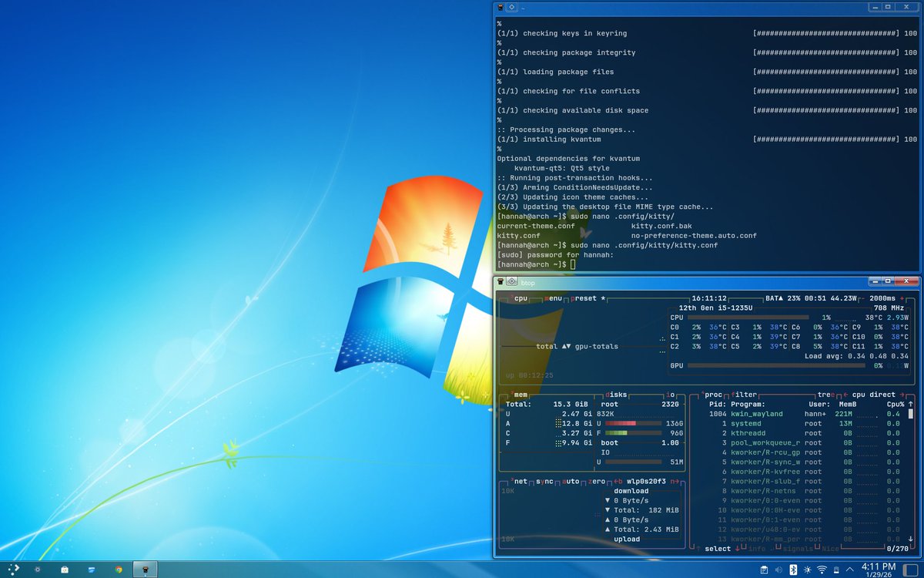Select the pool_workqueue_r process row
The image size is (924, 578).
pyautogui.click(x=806, y=442)
